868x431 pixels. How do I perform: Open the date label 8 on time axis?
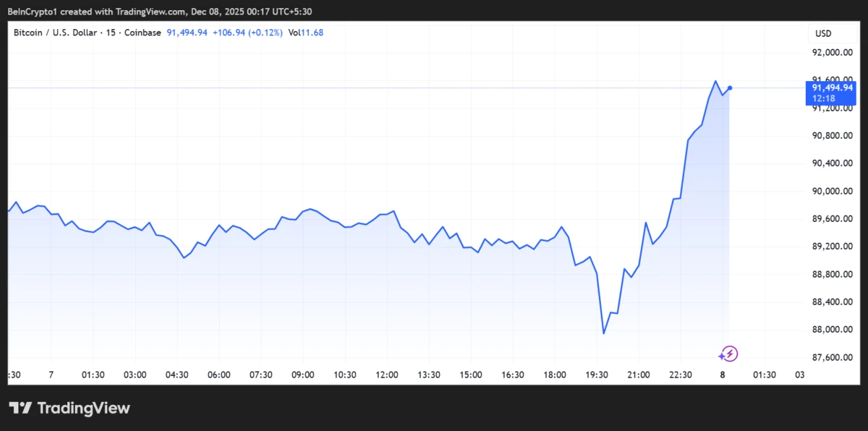tap(722, 375)
